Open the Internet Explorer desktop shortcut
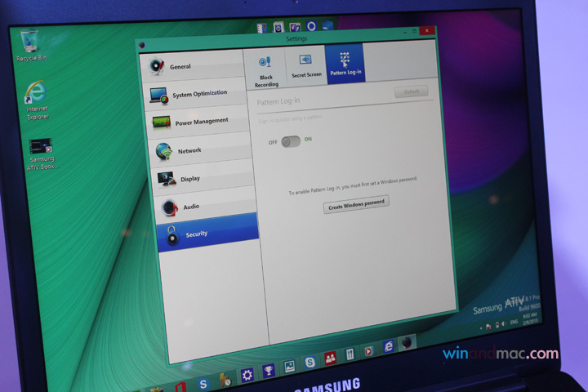This screenshot has width=588, height=392. 37,100
